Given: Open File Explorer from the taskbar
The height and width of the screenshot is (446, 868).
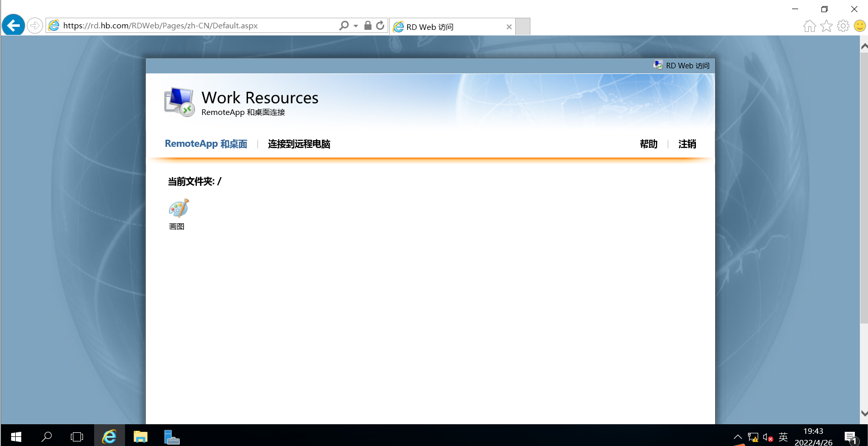Looking at the screenshot, I should [x=140, y=436].
